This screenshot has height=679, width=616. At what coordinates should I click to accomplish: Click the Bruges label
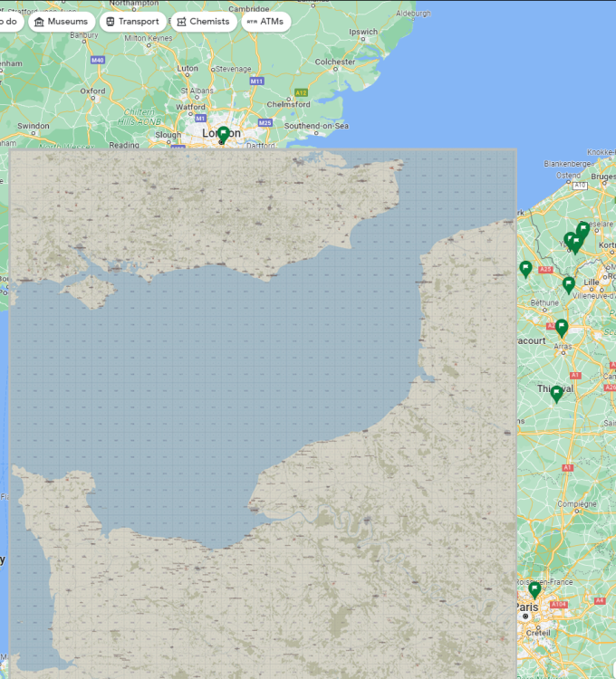[x=603, y=177]
